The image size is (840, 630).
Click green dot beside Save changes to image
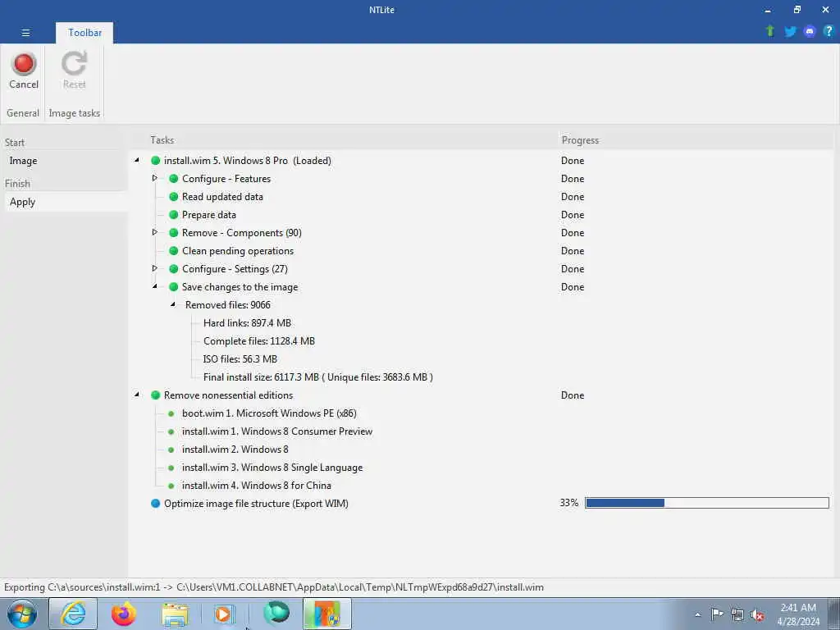click(174, 287)
